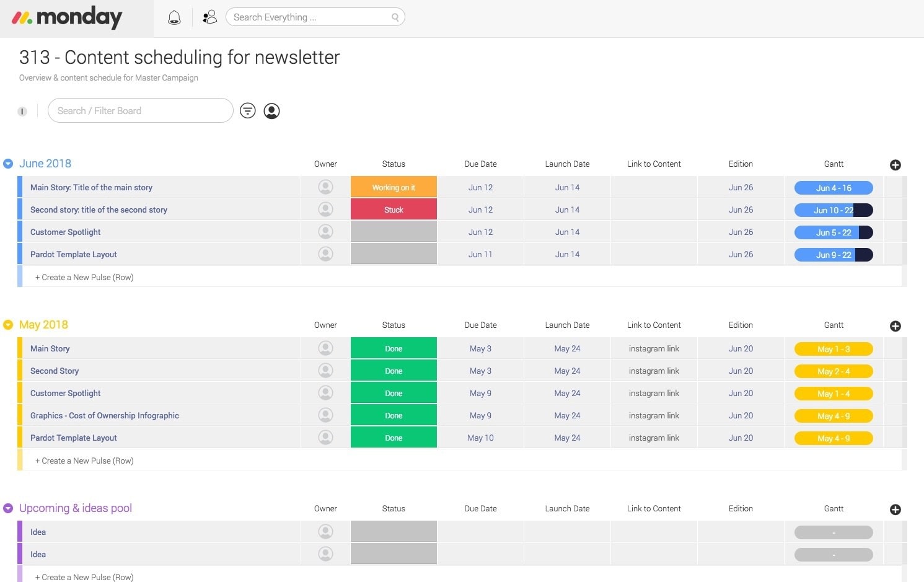The height and width of the screenshot is (582, 924).
Task: Collapse the June 2018 group
Action: pyautogui.click(x=8, y=164)
